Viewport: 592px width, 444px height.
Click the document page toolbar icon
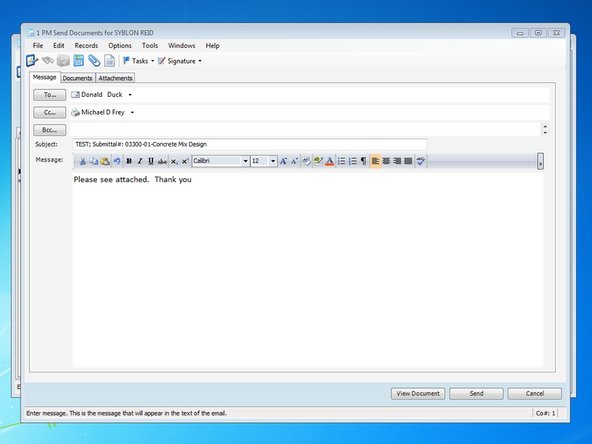click(109, 60)
